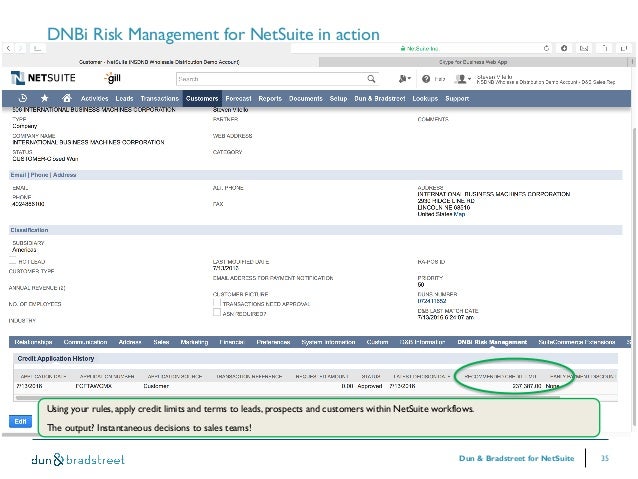This screenshot has height=479, width=638.
Task: Go to the Home icon
Action: pos(67,98)
